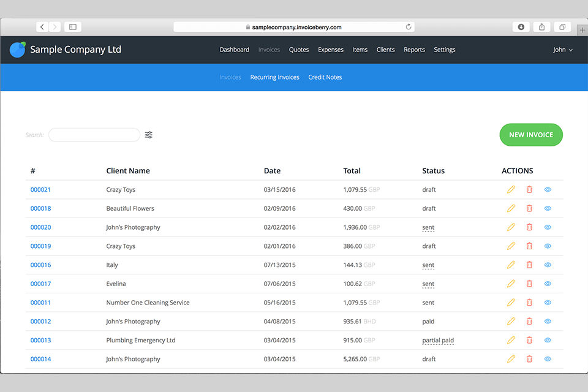
Task: Sort by Date column header
Action: [x=272, y=171]
